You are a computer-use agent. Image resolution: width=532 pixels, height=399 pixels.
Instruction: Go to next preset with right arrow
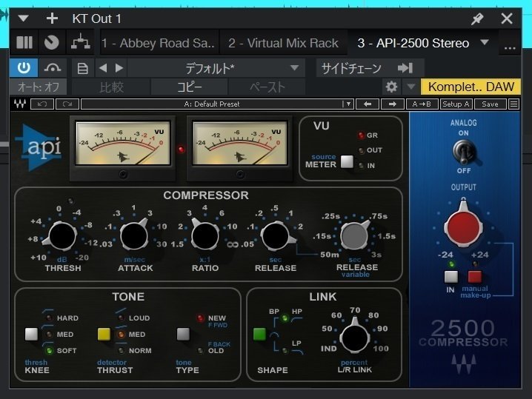pos(119,68)
